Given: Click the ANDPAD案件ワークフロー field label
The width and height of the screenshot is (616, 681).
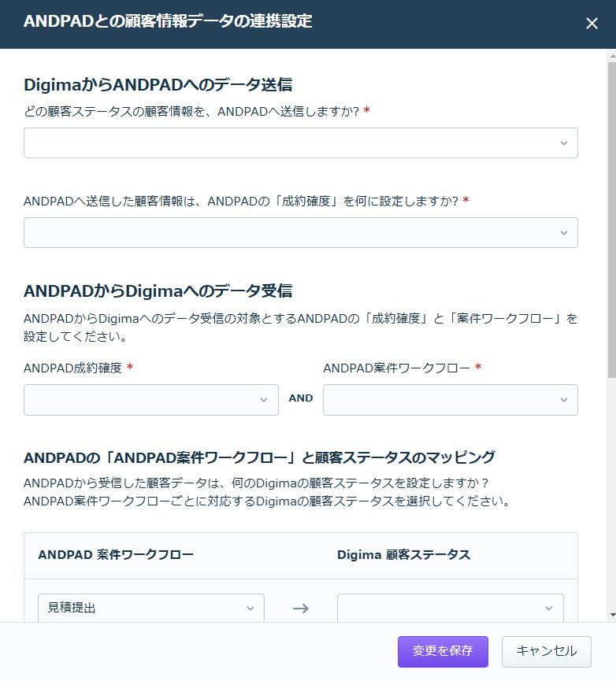Looking at the screenshot, I should pos(397,368).
